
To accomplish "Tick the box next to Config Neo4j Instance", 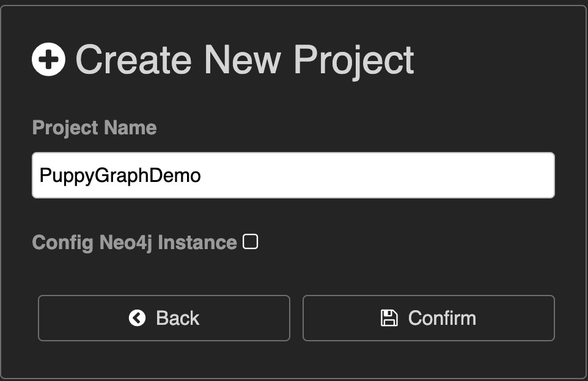I will tap(251, 242).
